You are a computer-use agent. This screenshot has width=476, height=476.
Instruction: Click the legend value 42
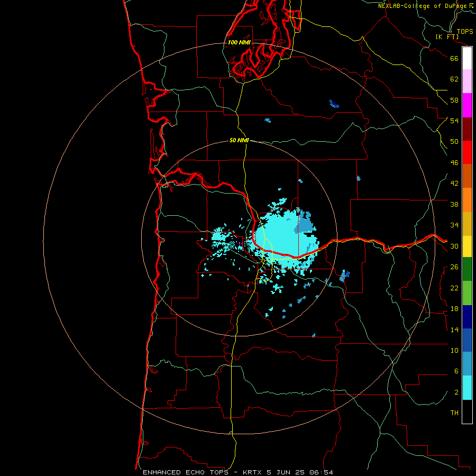(x=454, y=184)
